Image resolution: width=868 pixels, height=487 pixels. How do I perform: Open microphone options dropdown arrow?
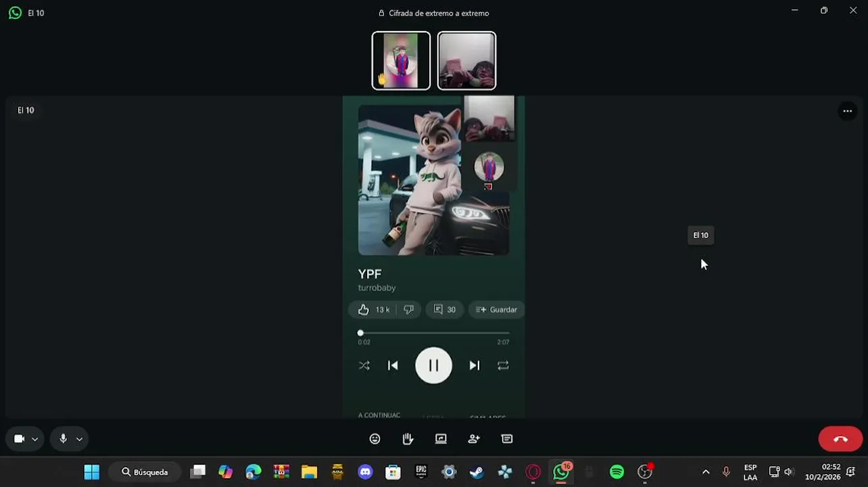(x=79, y=439)
